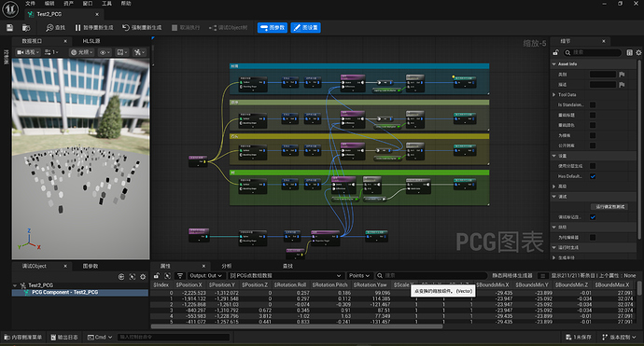Image resolution: width=644 pixels, height=346 pixels.
Task: Open the viewport LOD number 1 dropdown
Action: point(51,52)
